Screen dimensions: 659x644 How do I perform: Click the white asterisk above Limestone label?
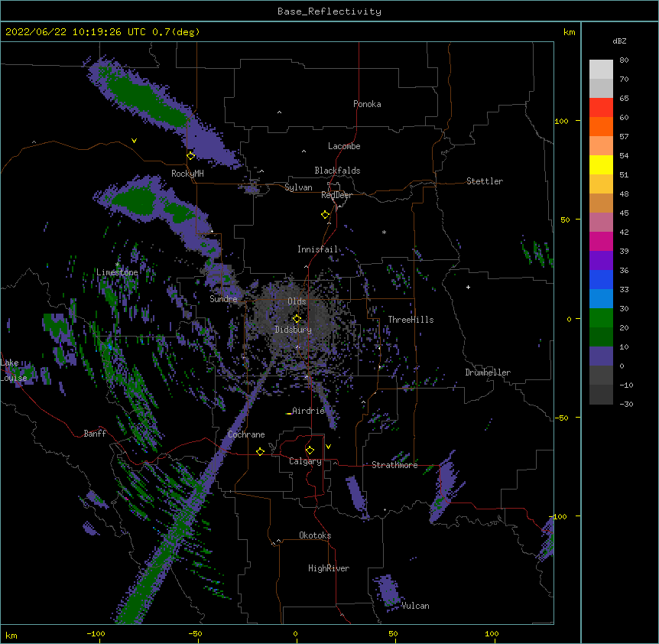(118, 265)
